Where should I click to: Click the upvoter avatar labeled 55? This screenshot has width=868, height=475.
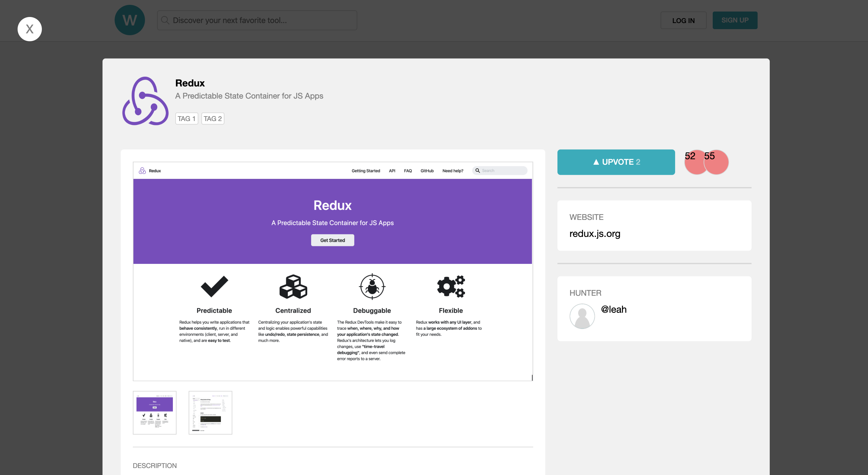(x=716, y=162)
